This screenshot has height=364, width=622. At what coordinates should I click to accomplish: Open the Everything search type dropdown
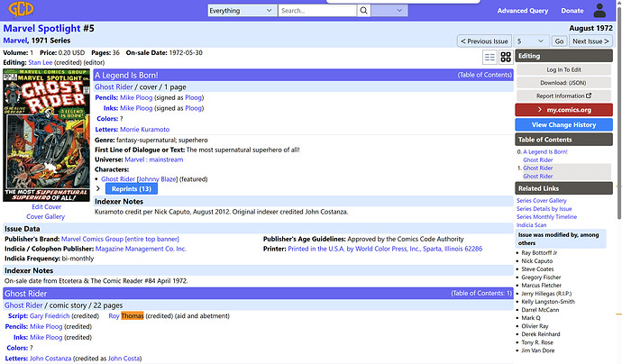coord(242,11)
